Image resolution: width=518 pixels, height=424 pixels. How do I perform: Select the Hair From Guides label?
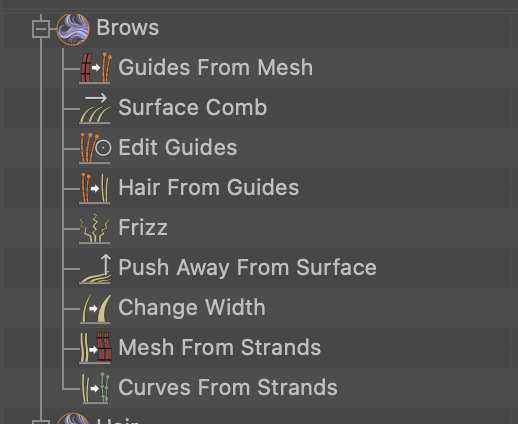click(209, 187)
